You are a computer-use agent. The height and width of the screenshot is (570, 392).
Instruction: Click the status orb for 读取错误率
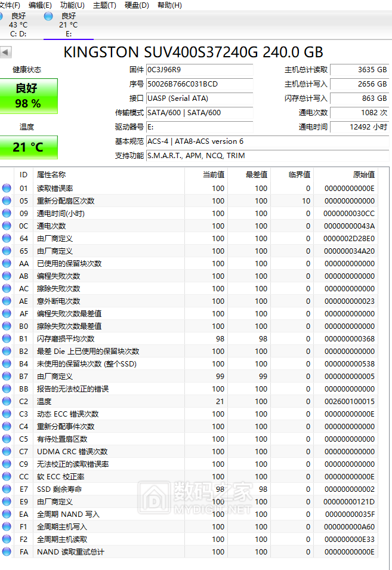pyautogui.click(x=7, y=188)
